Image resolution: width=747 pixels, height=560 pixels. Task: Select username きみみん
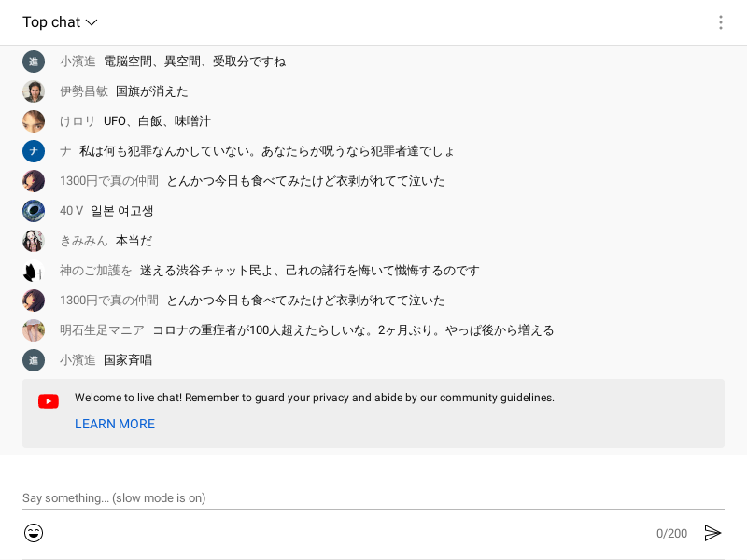84,241
